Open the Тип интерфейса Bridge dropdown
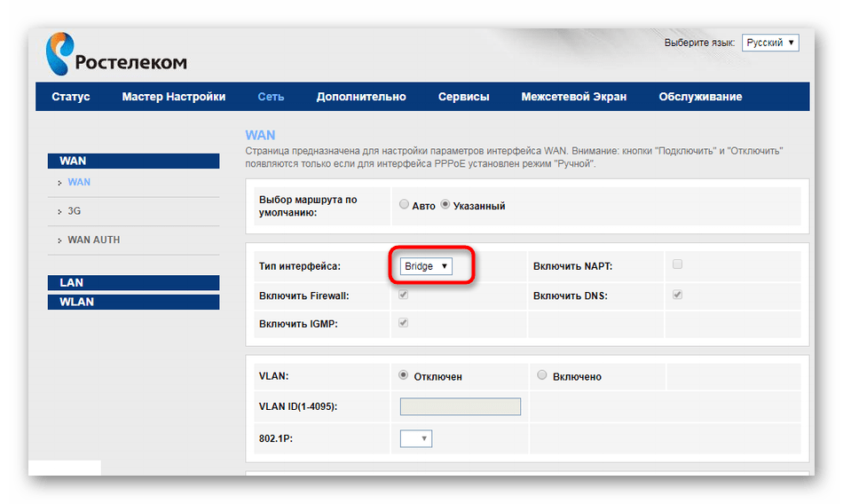 point(426,266)
